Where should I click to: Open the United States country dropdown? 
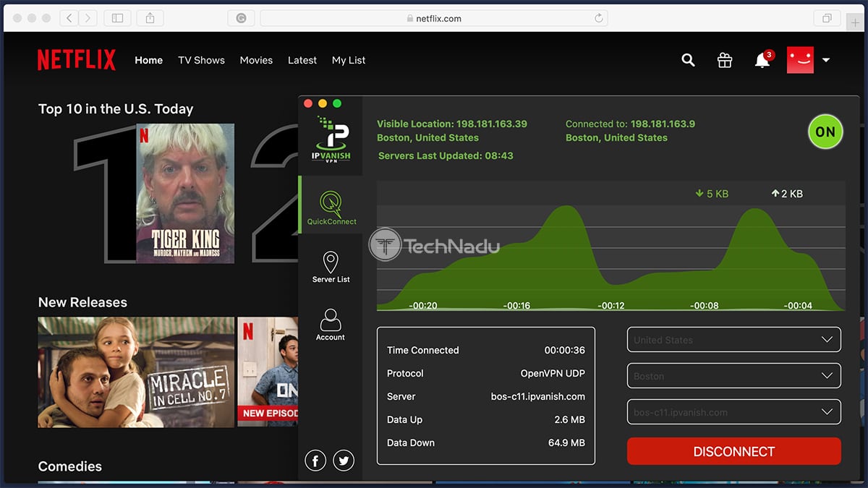click(733, 340)
